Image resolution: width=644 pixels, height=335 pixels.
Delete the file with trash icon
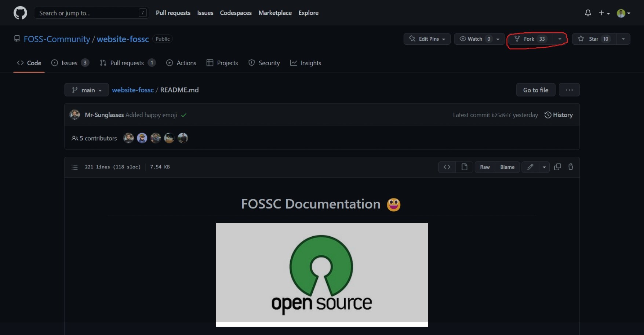coord(571,167)
